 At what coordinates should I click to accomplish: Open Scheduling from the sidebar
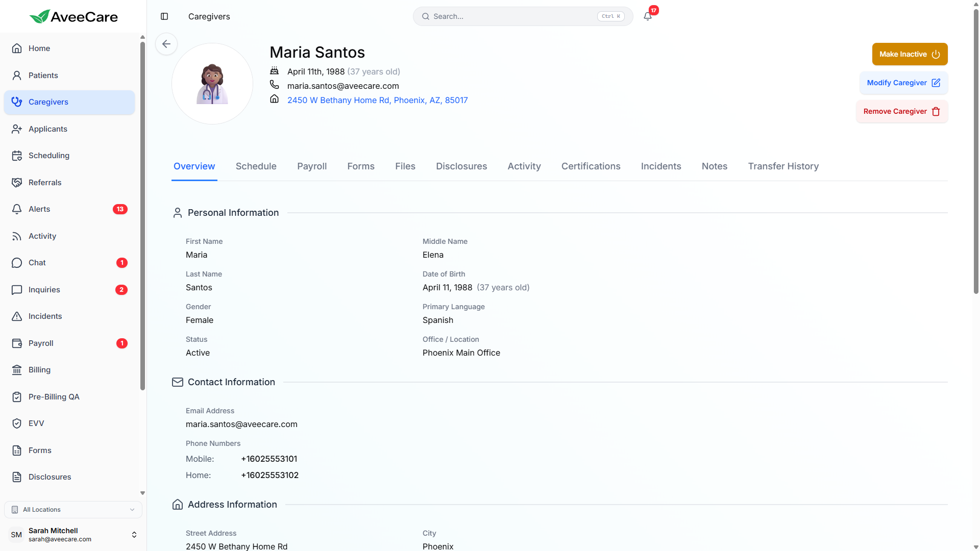(x=49, y=156)
